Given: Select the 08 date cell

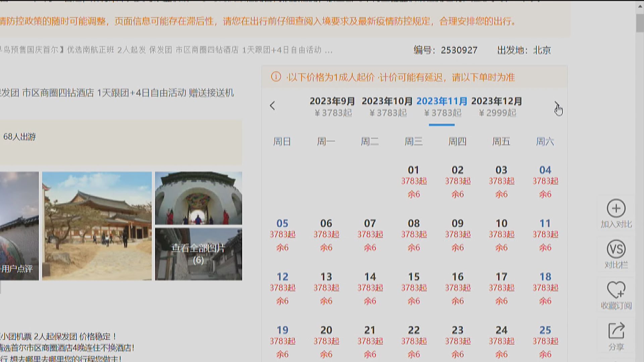Looking at the screenshot, I should pos(414,235).
